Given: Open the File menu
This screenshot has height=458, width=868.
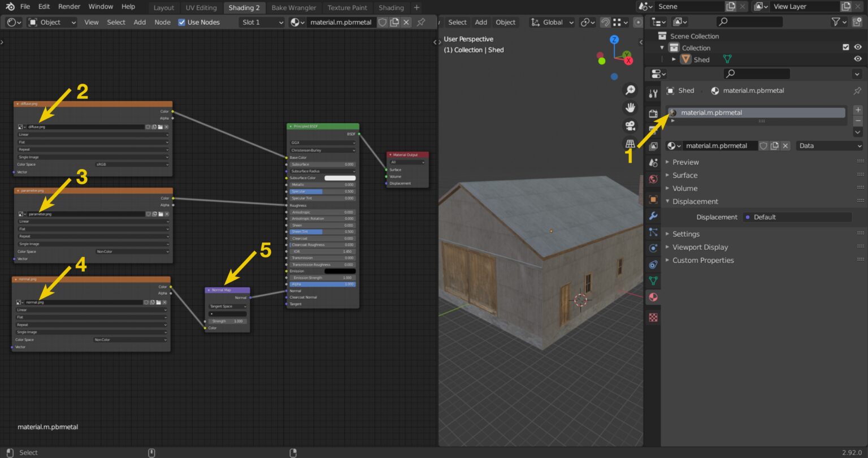Looking at the screenshot, I should pyautogui.click(x=25, y=7).
